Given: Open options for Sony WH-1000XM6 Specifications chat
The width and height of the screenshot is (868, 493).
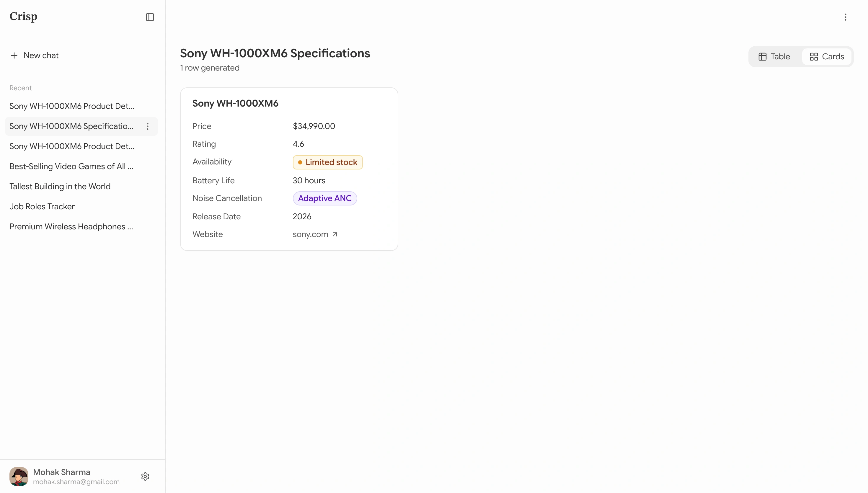Looking at the screenshot, I should click(147, 126).
